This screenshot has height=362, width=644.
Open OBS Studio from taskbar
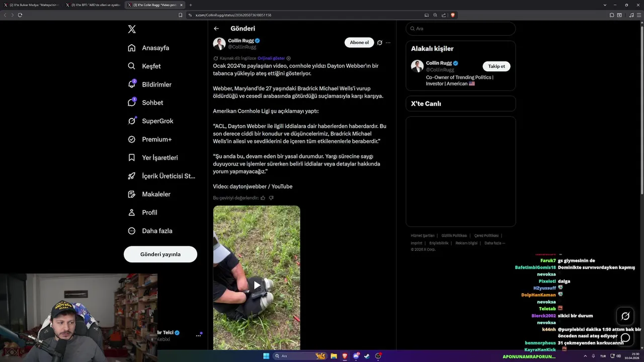pyautogui.click(x=378, y=356)
